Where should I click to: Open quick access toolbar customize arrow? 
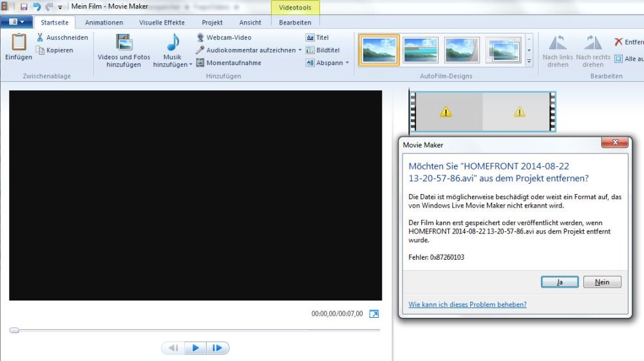[60, 7]
